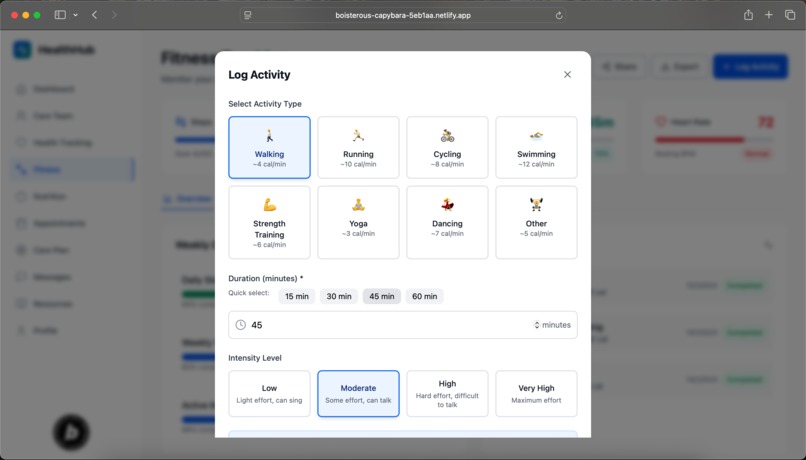The height and width of the screenshot is (460, 806).
Task: Open a new Safari tab
Action: pyautogui.click(x=768, y=15)
